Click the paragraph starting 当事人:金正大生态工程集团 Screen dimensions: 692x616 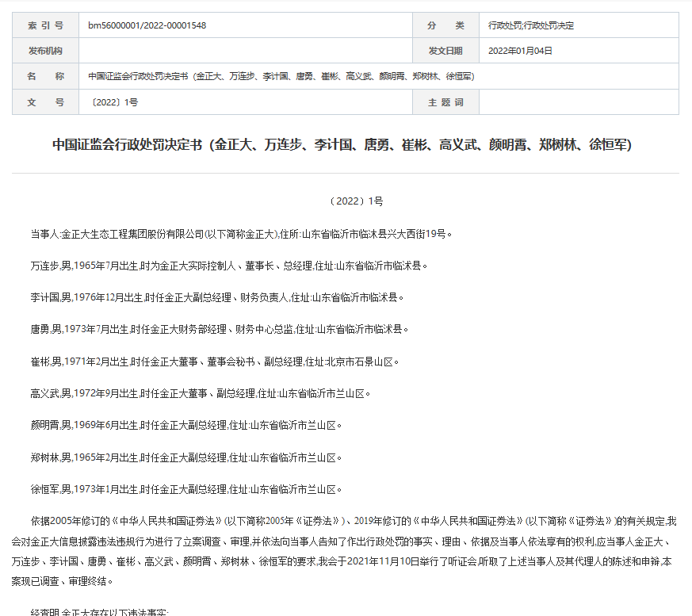tap(241, 234)
